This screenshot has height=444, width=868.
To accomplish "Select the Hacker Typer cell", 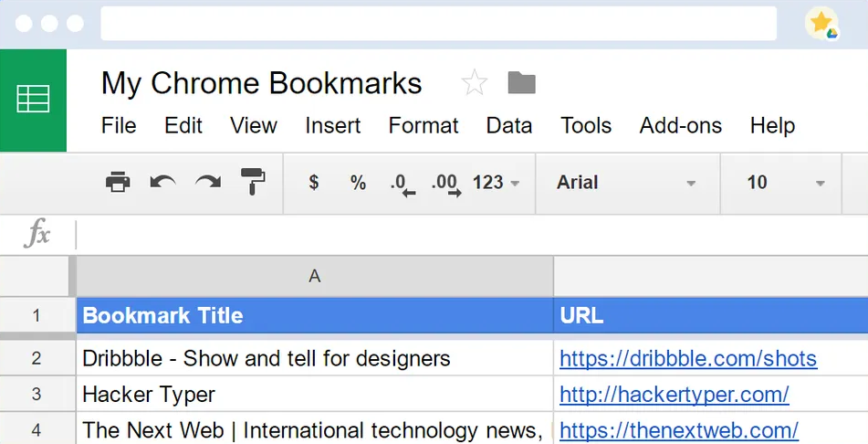I will [x=314, y=394].
